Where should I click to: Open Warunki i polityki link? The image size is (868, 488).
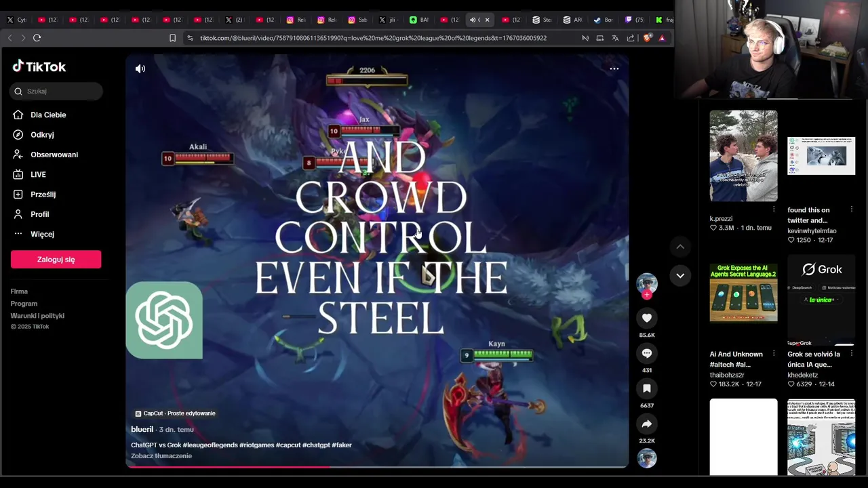pyautogui.click(x=37, y=316)
